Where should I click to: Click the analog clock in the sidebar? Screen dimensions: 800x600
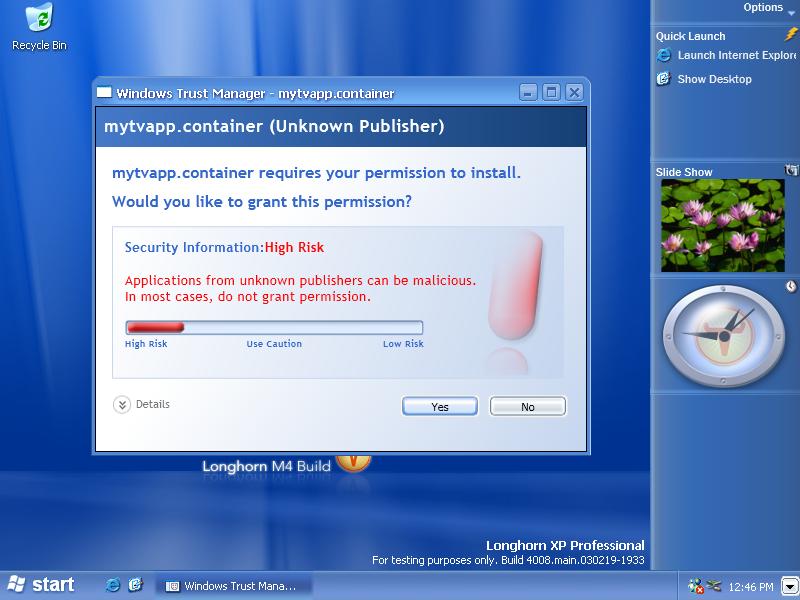coord(723,336)
